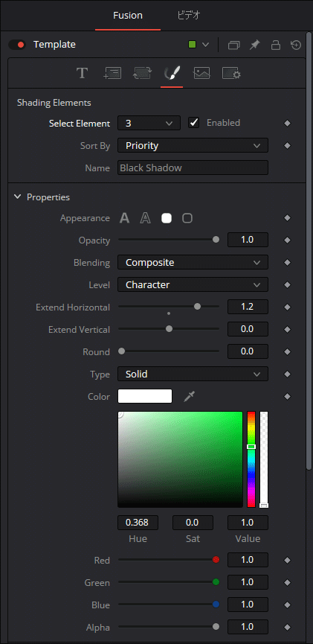Click the Opacity keyframe diamond
313x644 pixels.
click(x=287, y=240)
